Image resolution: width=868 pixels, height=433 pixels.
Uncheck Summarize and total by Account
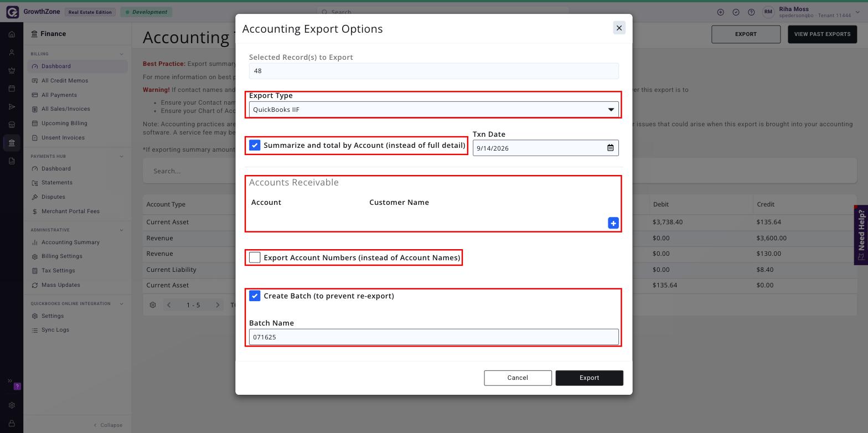[255, 146]
